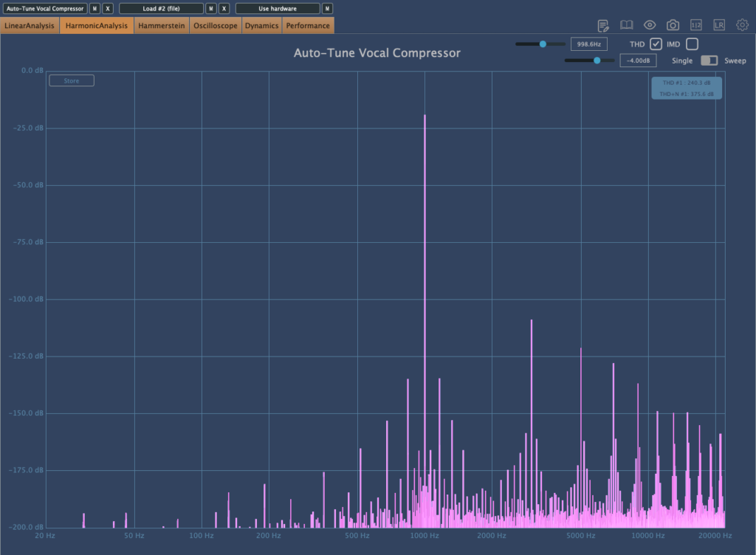The height and width of the screenshot is (555, 756).
Task: Select the HarmonicAnalysis tab
Action: pos(97,26)
